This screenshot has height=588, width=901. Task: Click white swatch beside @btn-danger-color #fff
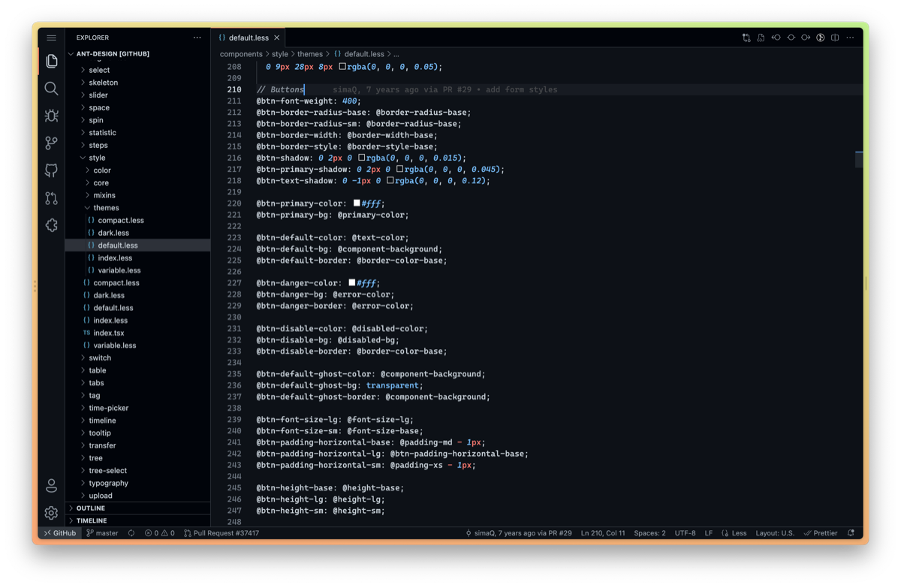[x=352, y=283]
